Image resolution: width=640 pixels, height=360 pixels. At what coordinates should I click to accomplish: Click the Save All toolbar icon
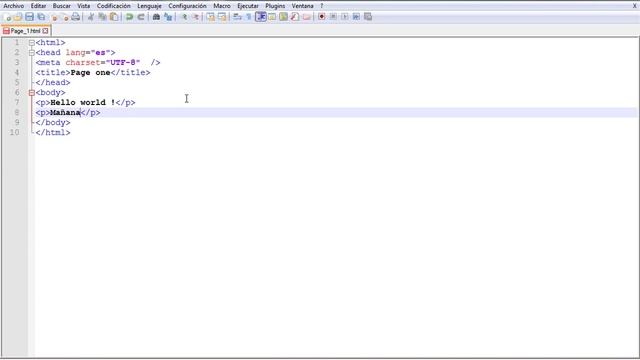point(41,17)
